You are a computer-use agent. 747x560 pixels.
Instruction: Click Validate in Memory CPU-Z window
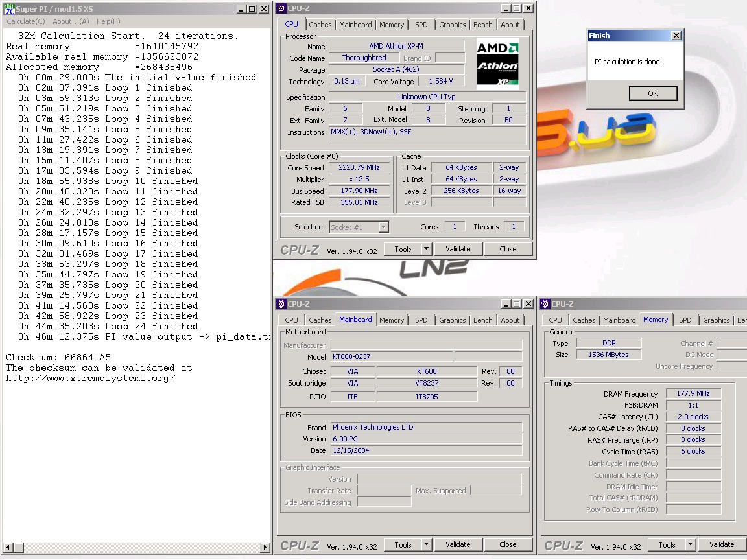pyautogui.click(x=722, y=544)
